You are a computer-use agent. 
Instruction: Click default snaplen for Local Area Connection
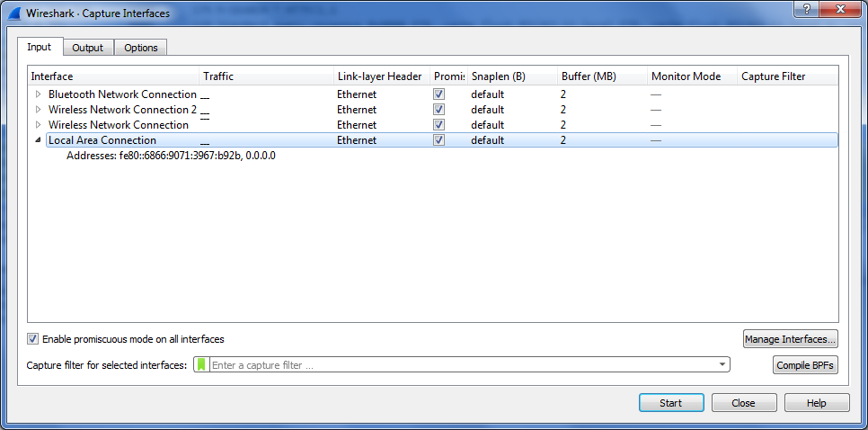click(487, 140)
